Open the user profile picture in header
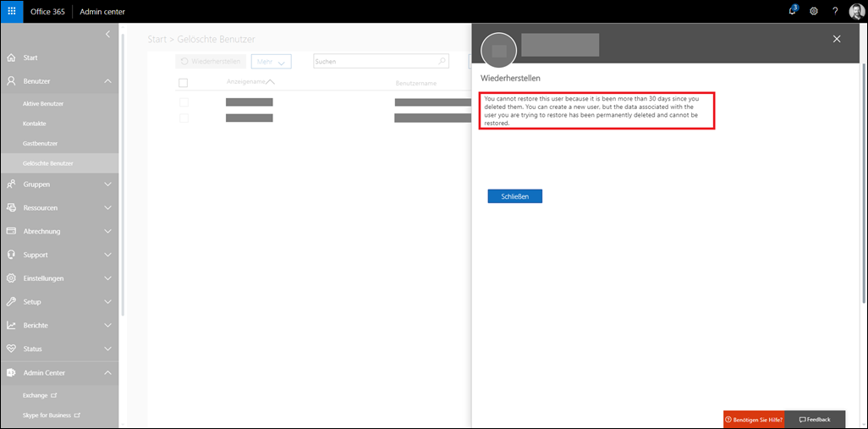 click(856, 11)
